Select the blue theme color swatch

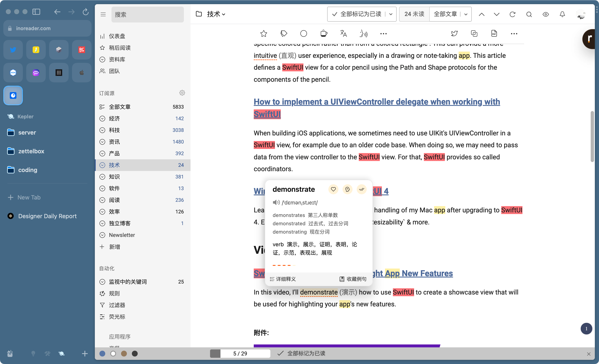coord(102,354)
